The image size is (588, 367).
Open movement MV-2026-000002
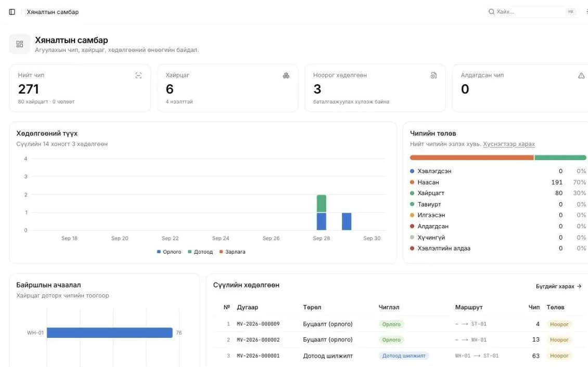click(x=258, y=339)
